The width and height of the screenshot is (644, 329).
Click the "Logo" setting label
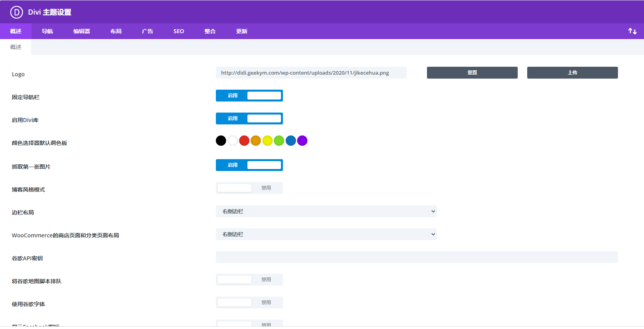tap(18, 74)
